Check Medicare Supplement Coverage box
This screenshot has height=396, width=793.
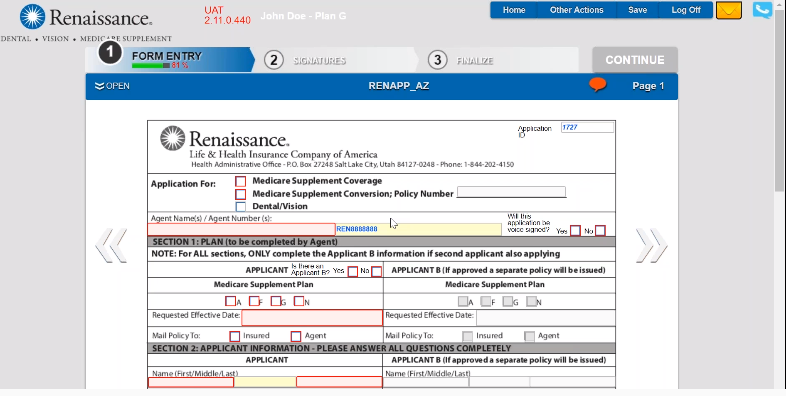tap(241, 181)
